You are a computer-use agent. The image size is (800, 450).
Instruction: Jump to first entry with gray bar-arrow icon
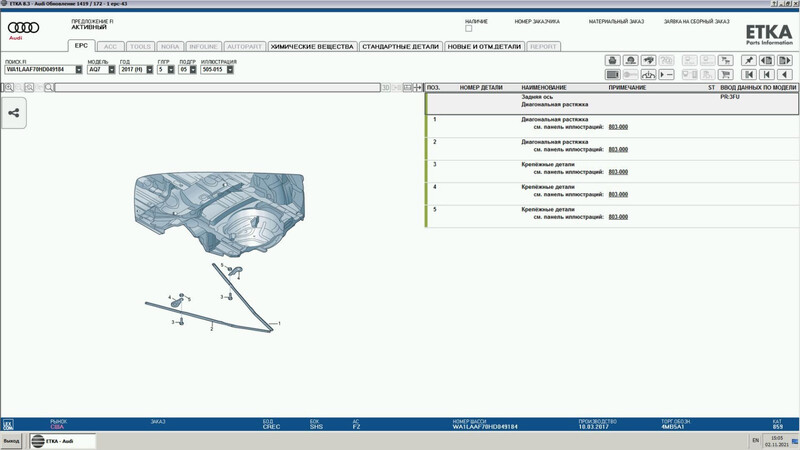pos(748,74)
